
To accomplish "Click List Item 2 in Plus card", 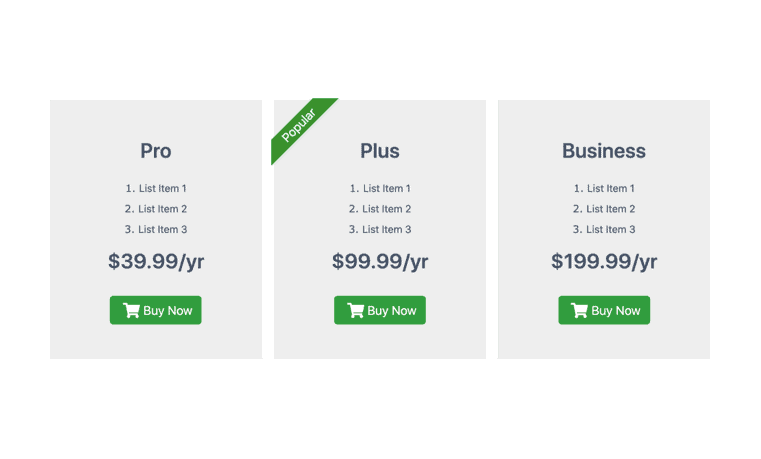I will click(x=386, y=209).
